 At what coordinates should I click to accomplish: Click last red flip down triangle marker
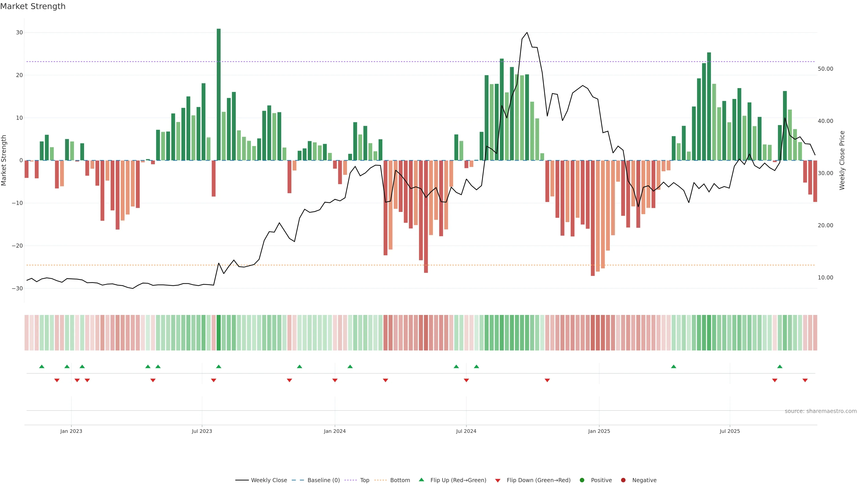coord(805,380)
